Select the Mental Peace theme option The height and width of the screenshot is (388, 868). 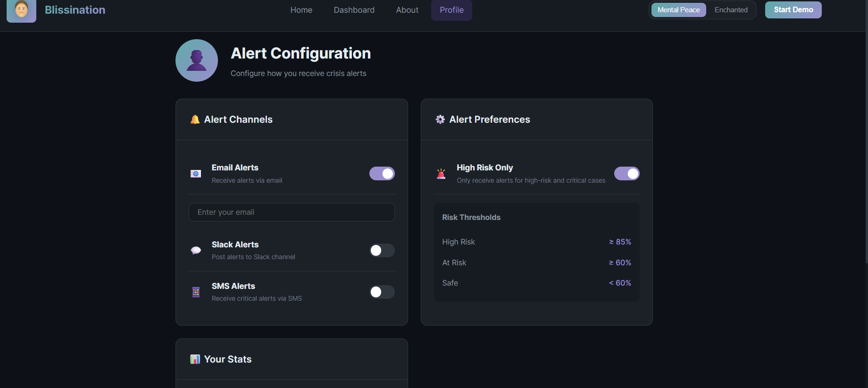678,10
